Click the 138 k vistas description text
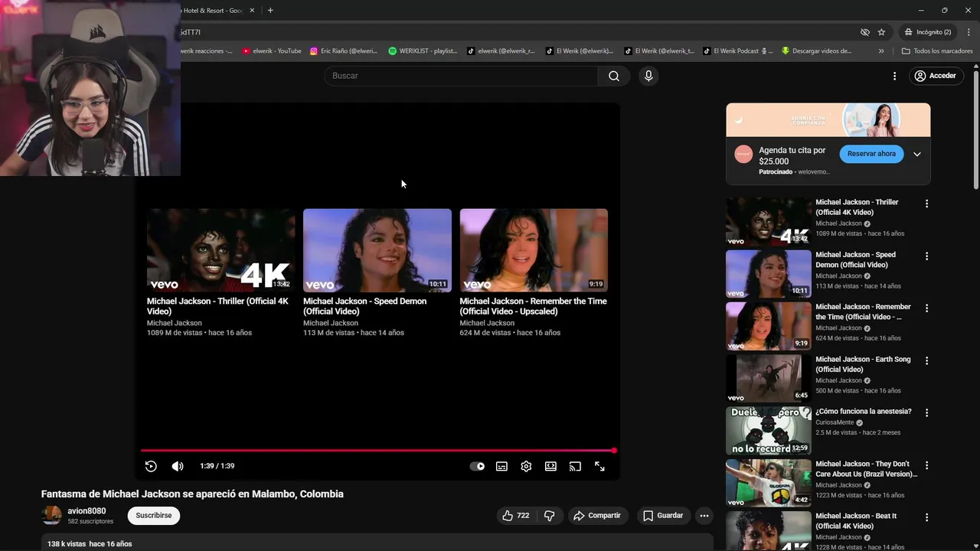Image resolution: width=980 pixels, height=551 pixels. coord(67,544)
